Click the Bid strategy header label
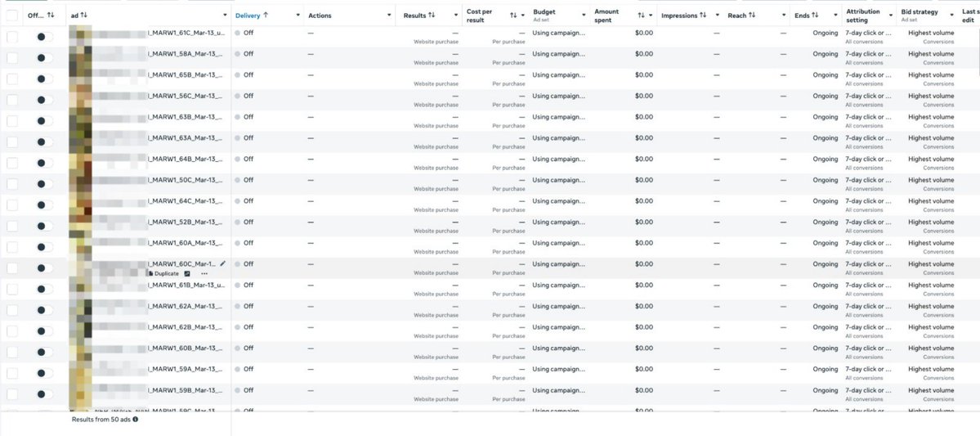Image resolution: width=980 pixels, height=436 pixels. pyautogui.click(x=920, y=12)
